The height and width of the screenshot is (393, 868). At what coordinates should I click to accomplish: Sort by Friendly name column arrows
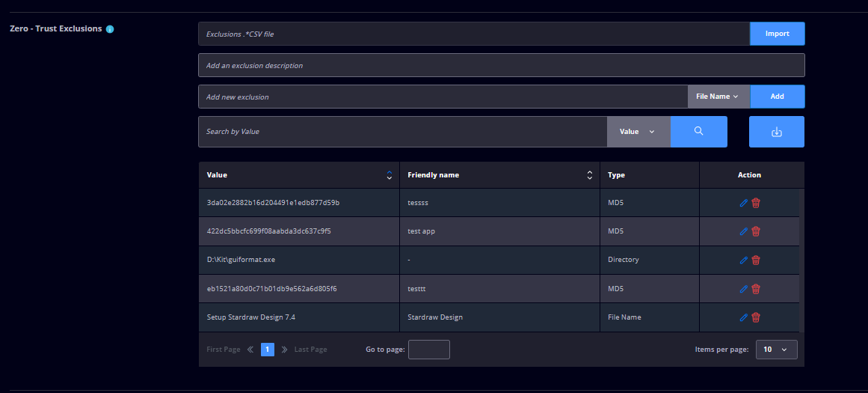pos(590,175)
